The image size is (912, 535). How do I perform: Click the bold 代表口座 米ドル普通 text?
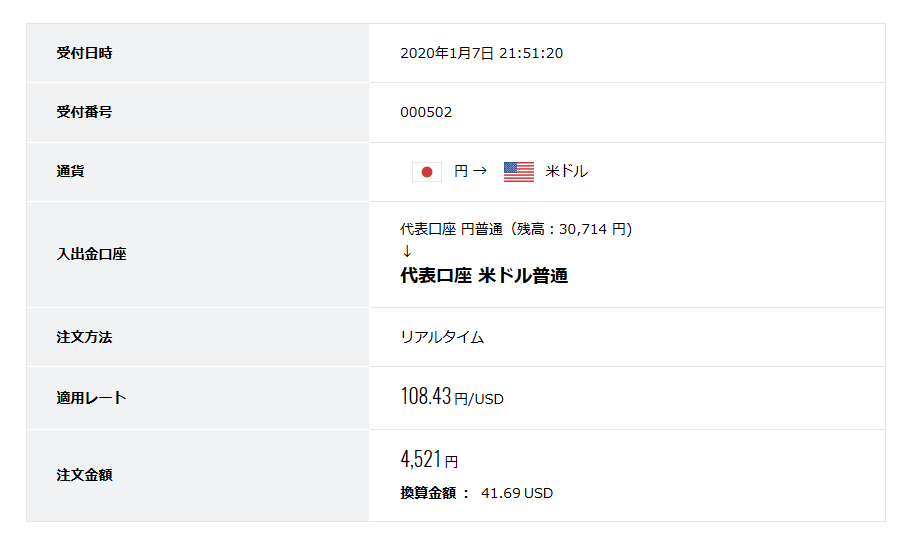pyautogui.click(x=484, y=276)
